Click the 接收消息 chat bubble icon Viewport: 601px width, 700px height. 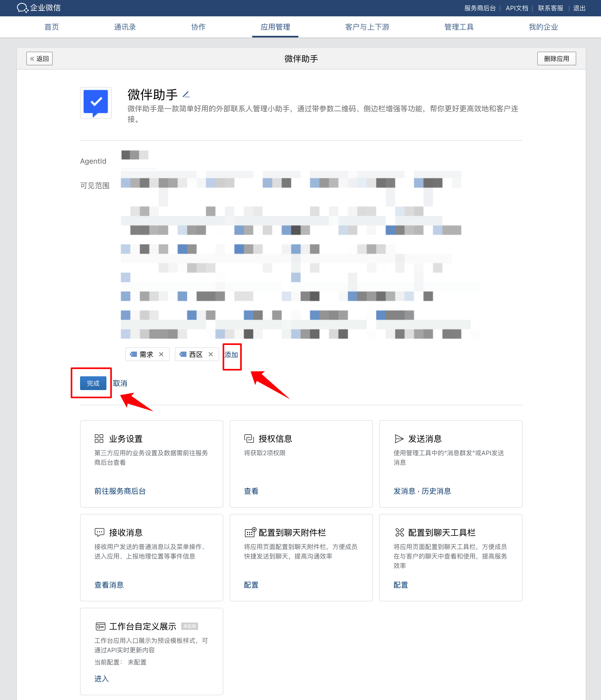tap(99, 532)
